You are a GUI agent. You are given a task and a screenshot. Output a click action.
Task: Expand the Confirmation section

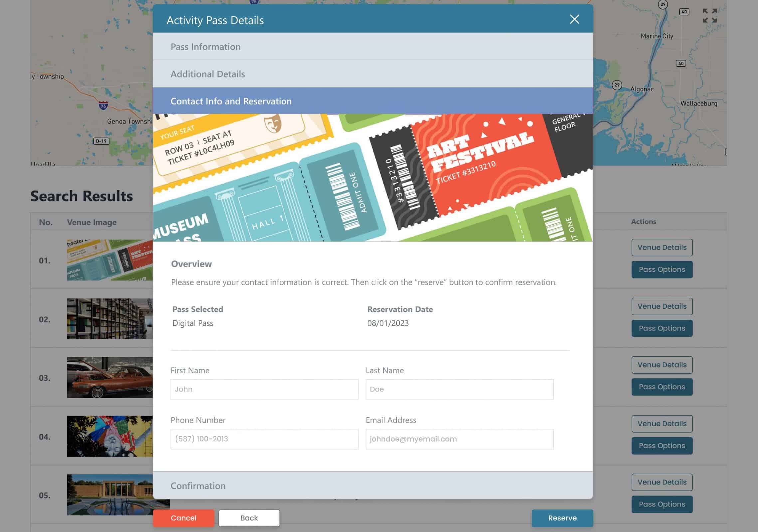tap(373, 486)
